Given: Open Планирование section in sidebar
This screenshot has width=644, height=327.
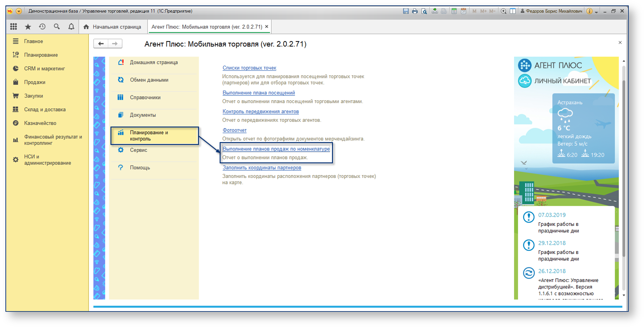Looking at the screenshot, I should 47,55.
